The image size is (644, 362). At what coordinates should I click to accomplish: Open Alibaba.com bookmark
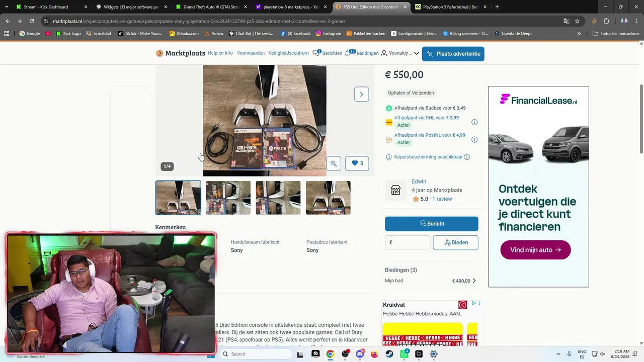coord(184,34)
